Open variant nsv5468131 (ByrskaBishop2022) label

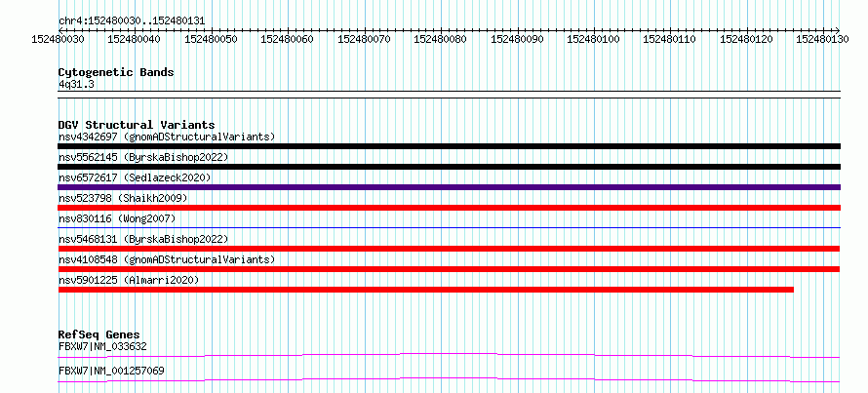[x=143, y=239]
